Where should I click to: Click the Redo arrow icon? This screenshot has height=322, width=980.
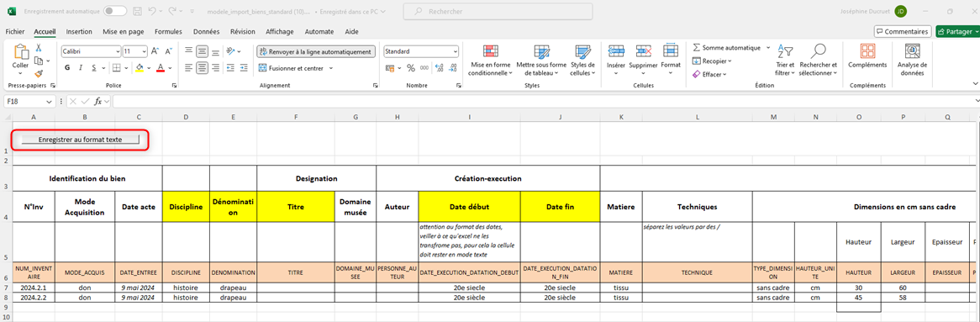pos(172,11)
